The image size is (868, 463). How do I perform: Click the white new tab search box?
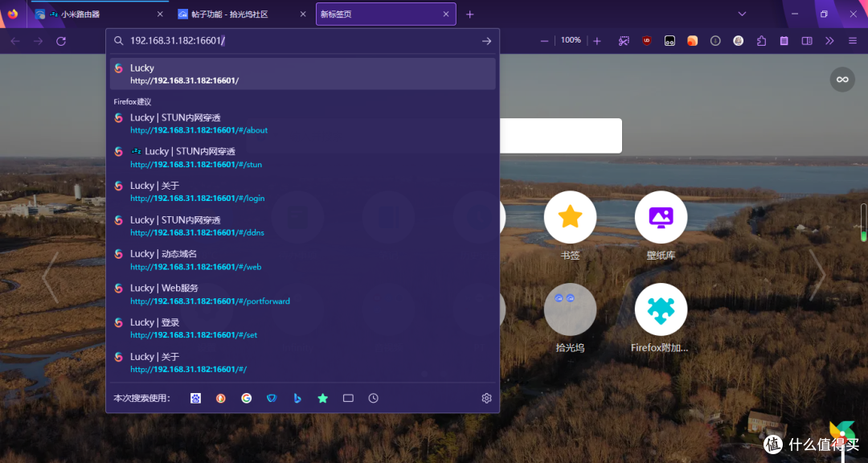click(560, 136)
